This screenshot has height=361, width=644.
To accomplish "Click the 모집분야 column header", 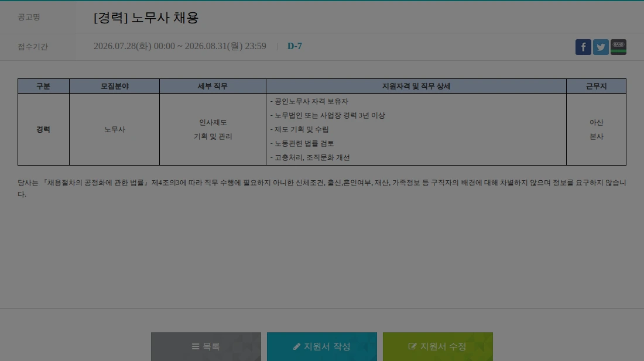I will click(115, 86).
